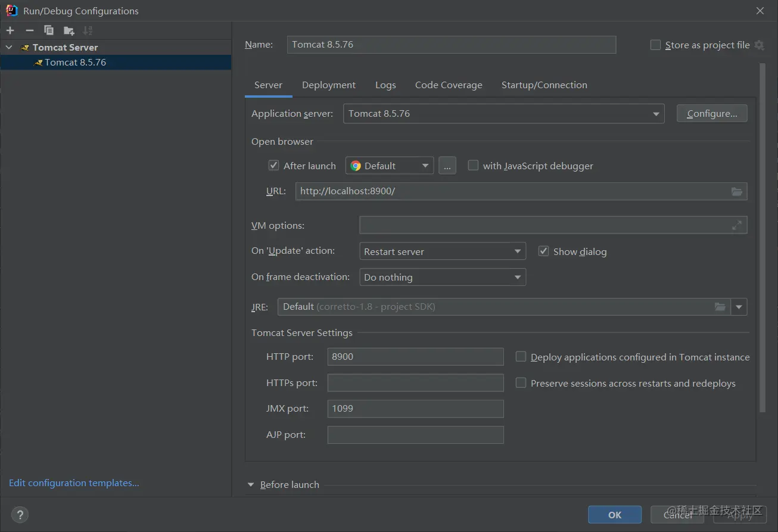
Task: Sort configurations alphabetically icon
Action: [88, 30]
